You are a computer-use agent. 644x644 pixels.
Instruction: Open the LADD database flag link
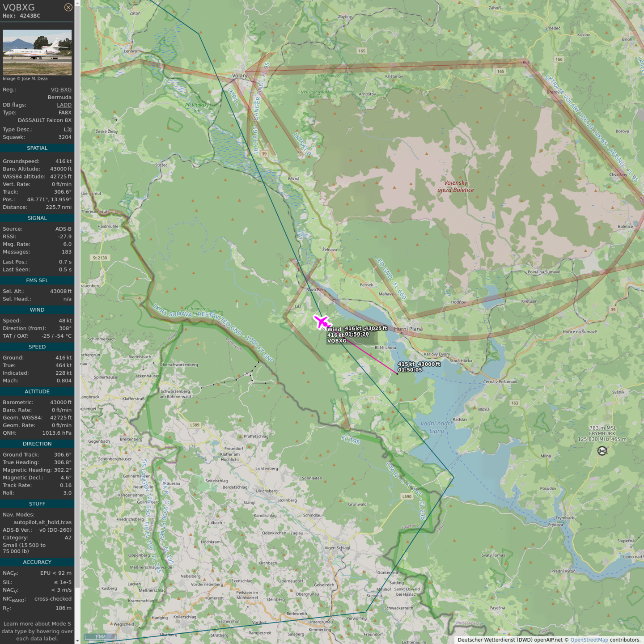pyautogui.click(x=64, y=105)
